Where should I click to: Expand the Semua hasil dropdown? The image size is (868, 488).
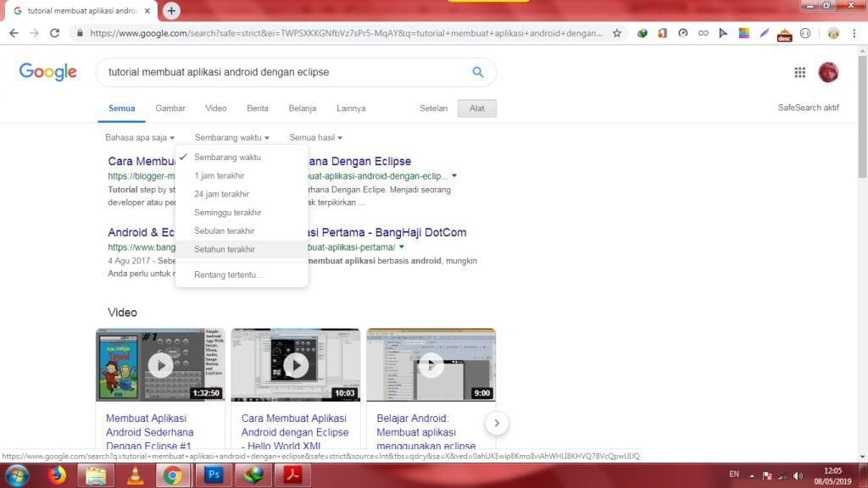(x=315, y=138)
